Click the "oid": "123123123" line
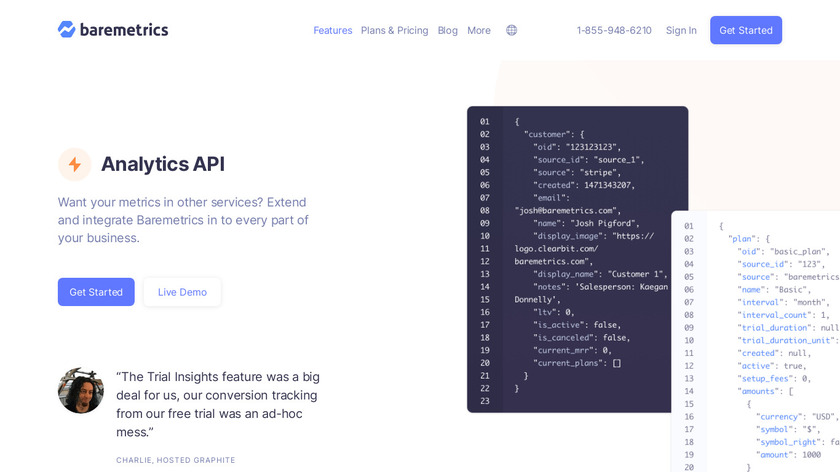This screenshot has height=472, width=840. 577,147
